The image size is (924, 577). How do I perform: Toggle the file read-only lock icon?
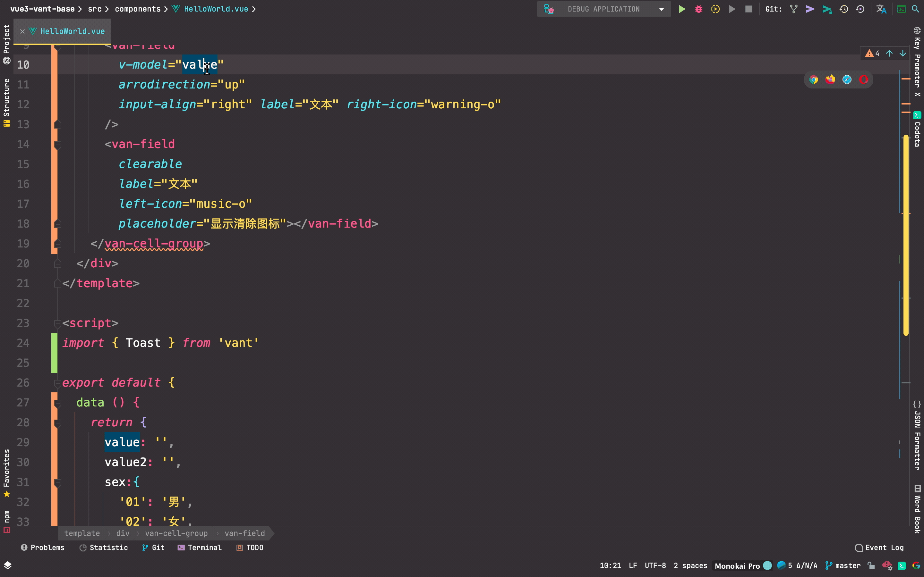[x=871, y=565]
